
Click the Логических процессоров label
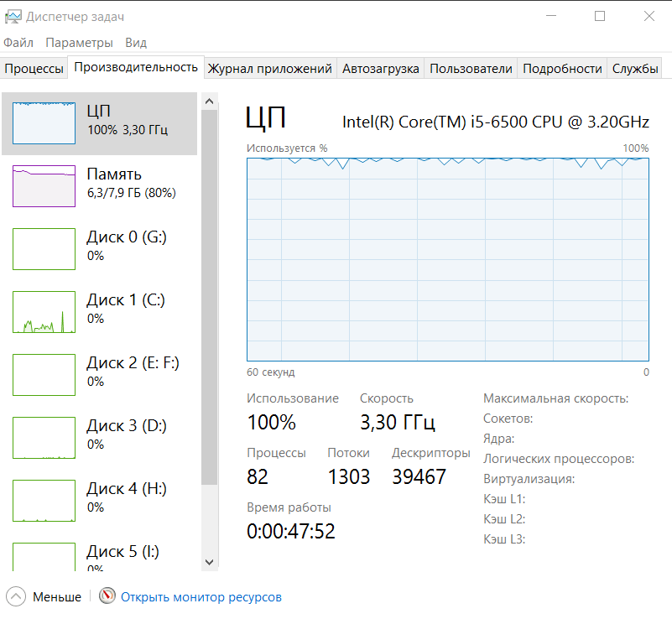click(559, 459)
